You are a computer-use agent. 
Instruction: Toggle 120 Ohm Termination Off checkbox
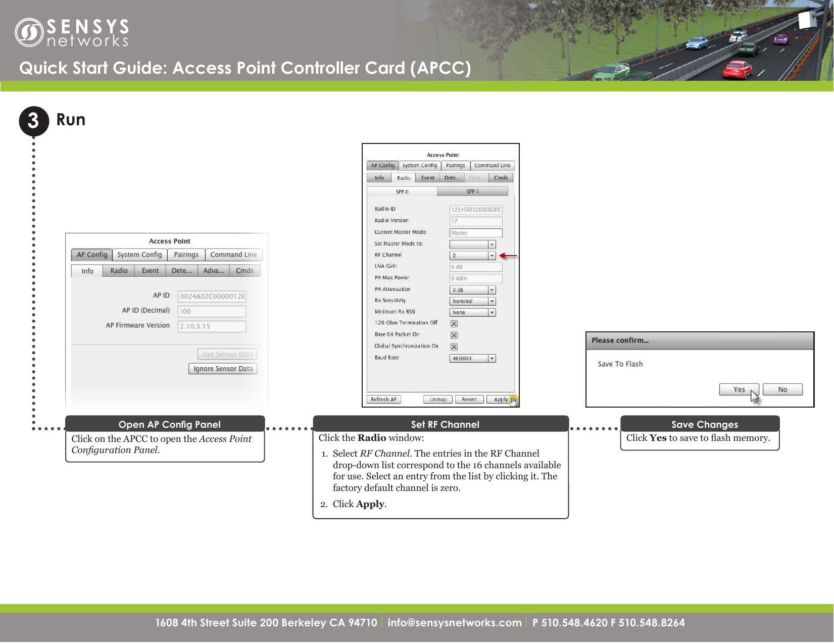pyautogui.click(x=454, y=324)
